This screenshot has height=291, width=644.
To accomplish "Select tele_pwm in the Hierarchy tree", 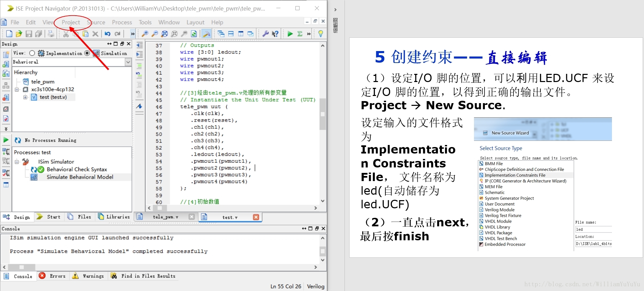I will [43, 82].
